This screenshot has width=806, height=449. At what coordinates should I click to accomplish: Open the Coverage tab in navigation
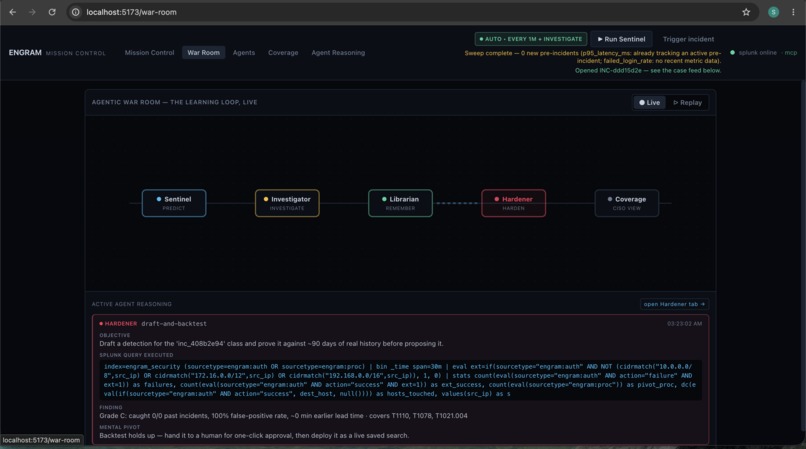pyautogui.click(x=283, y=52)
